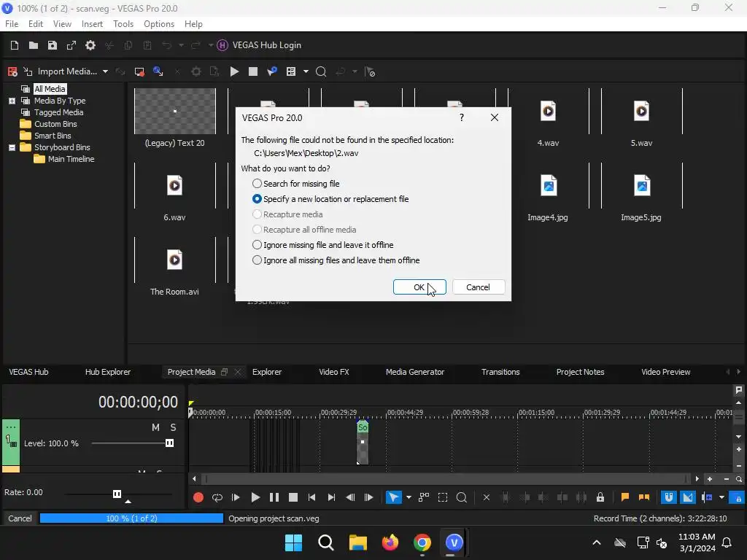Create a new project with the blank page icon
Image resolution: width=747 pixels, height=560 pixels.
[15, 45]
